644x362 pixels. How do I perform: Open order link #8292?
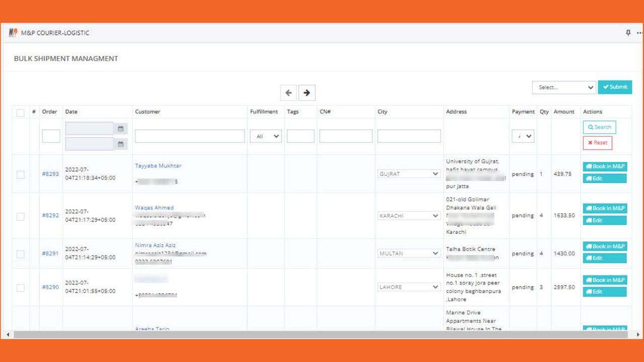click(50, 215)
